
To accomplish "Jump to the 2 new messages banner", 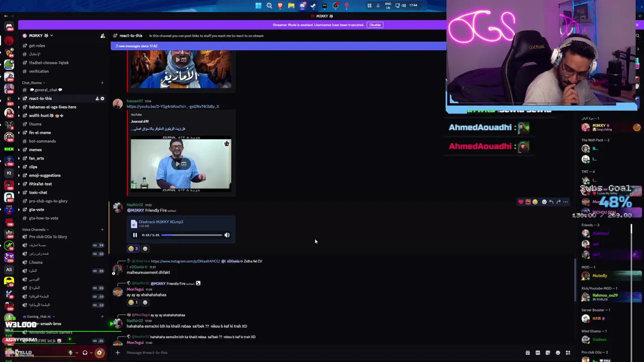I will [278, 46].
